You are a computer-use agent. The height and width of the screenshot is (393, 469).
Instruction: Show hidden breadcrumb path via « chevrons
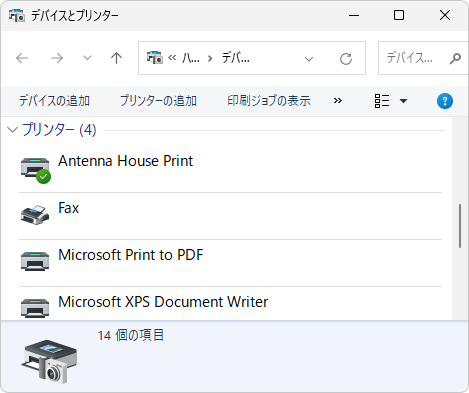point(172,58)
